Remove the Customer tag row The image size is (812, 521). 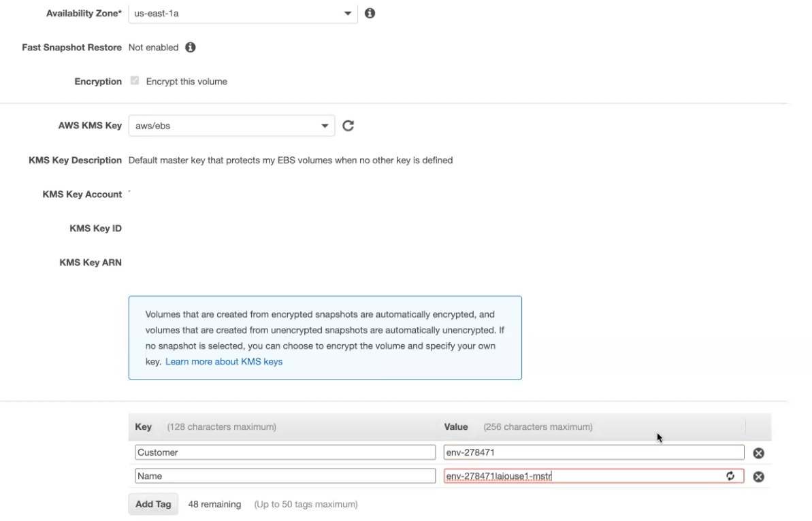pos(758,453)
